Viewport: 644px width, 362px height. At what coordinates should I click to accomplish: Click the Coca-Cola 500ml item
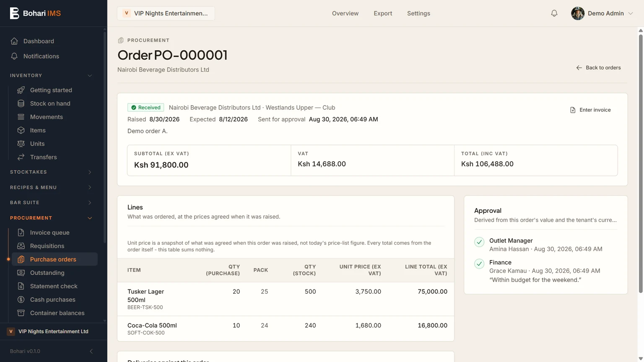pos(152,326)
